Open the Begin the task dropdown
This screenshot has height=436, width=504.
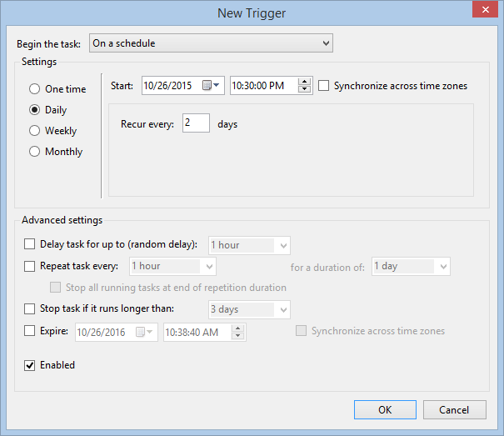(x=211, y=43)
